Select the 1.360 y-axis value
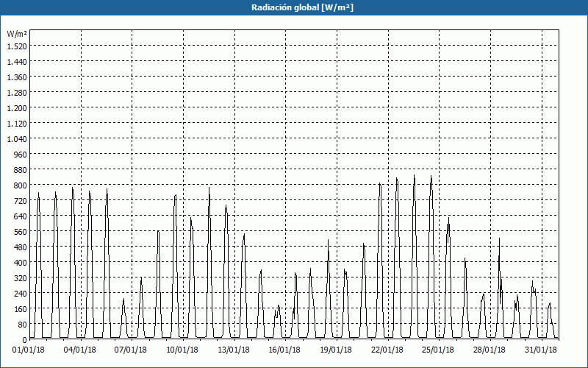Viewport: 588px width, 368px height. point(17,77)
